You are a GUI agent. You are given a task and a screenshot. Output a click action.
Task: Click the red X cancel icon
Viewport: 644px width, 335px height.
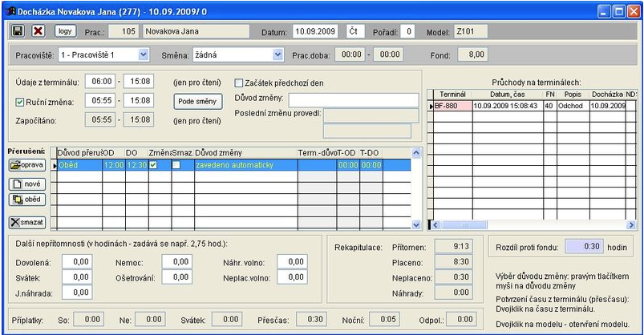point(38,30)
